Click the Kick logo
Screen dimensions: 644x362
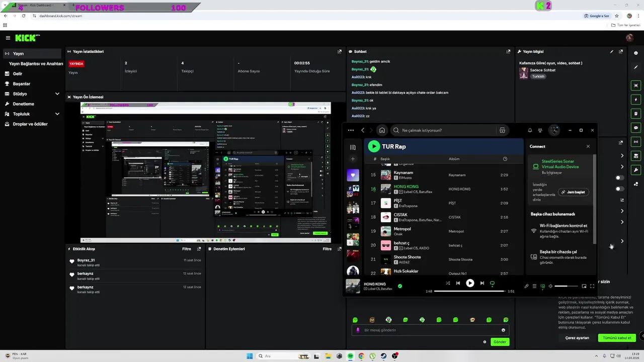(x=27, y=38)
